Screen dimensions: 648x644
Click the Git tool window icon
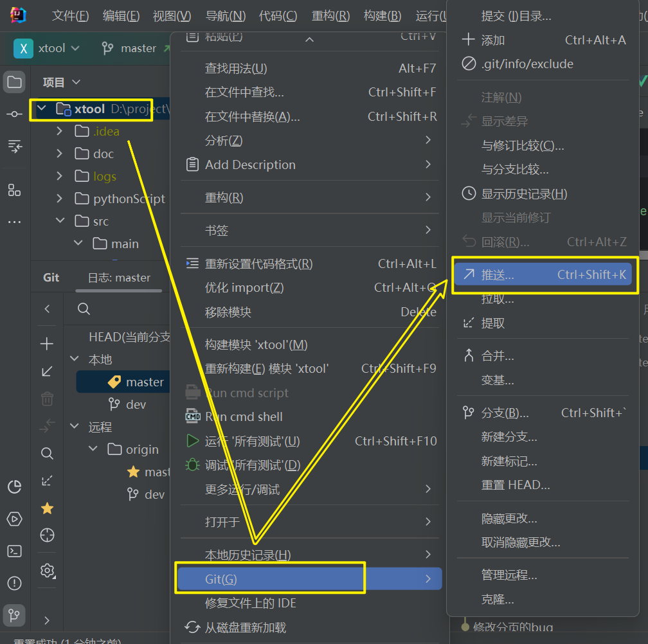(14, 615)
